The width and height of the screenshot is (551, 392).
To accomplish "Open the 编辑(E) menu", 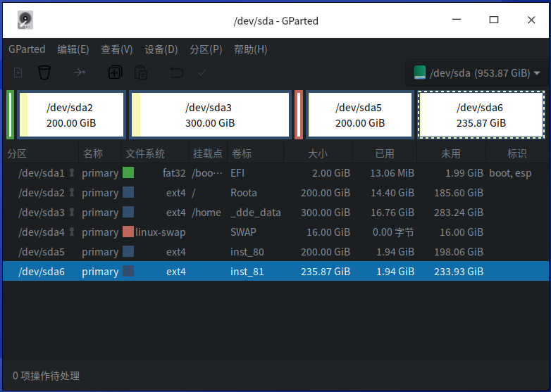I will point(73,49).
